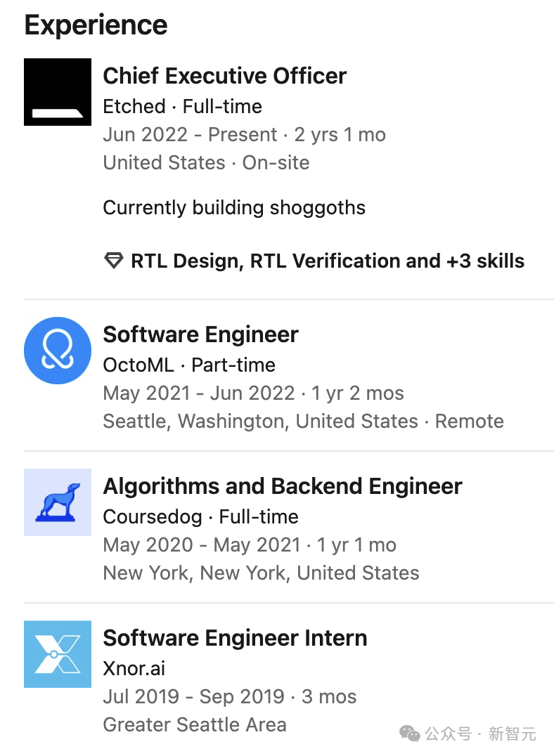The image size is (554, 756).
Task: Click the OctoML · Part-time company text
Action: coord(189,365)
